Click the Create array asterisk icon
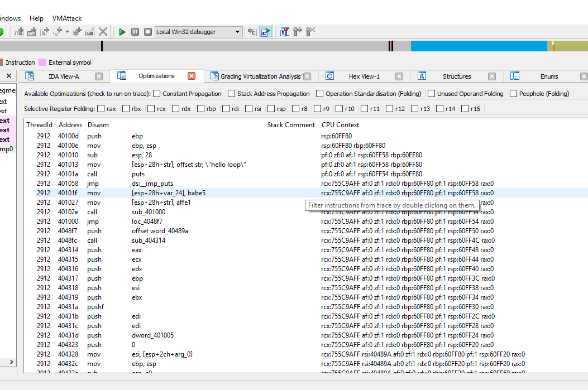Image resolution: width=588 pixels, height=390 pixels. tap(77, 32)
